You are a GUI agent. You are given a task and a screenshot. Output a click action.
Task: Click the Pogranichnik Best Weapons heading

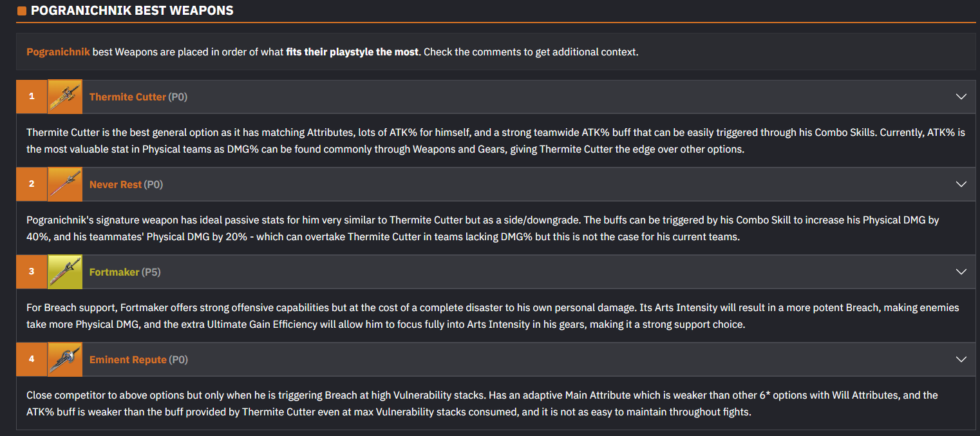(x=132, y=11)
